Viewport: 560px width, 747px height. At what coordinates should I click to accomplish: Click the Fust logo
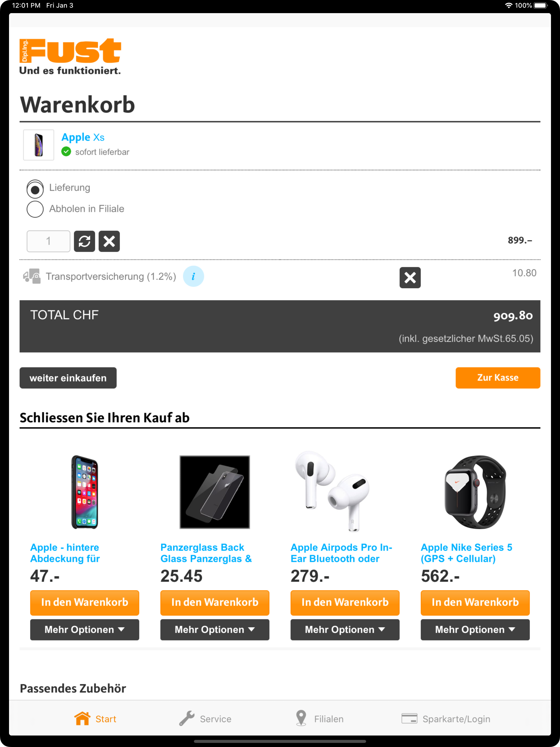pos(70,56)
